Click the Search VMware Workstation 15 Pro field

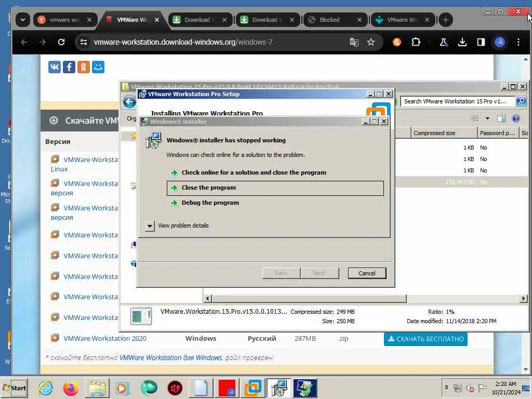pyautogui.click(x=457, y=101)
